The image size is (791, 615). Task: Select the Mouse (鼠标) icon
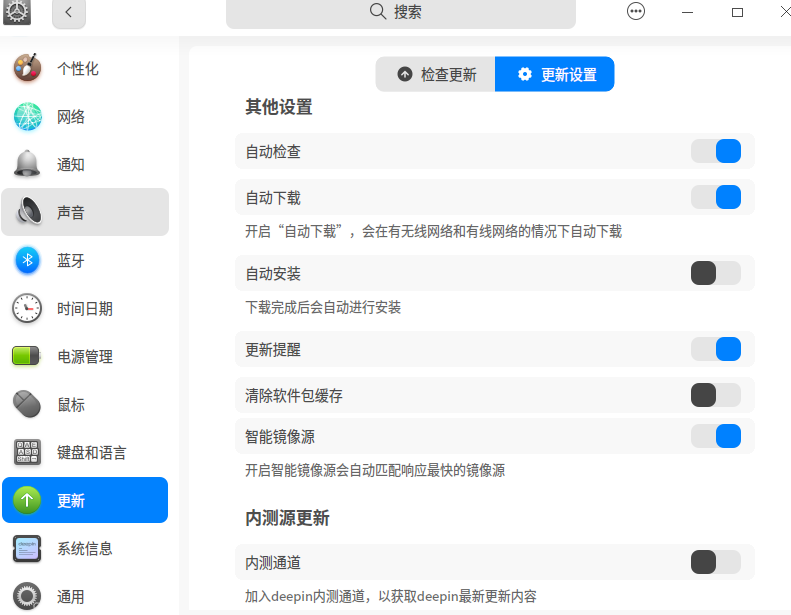click(x=27, y=404)
